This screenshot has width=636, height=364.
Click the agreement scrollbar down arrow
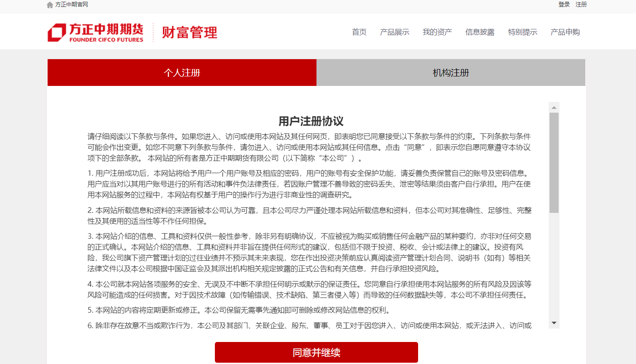tap(554, 323)
